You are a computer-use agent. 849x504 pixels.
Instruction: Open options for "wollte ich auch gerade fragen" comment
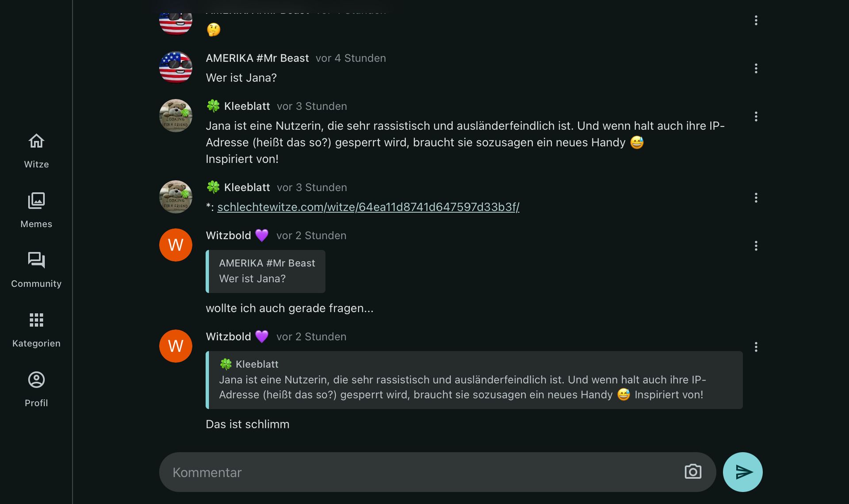tap(756, 246)
